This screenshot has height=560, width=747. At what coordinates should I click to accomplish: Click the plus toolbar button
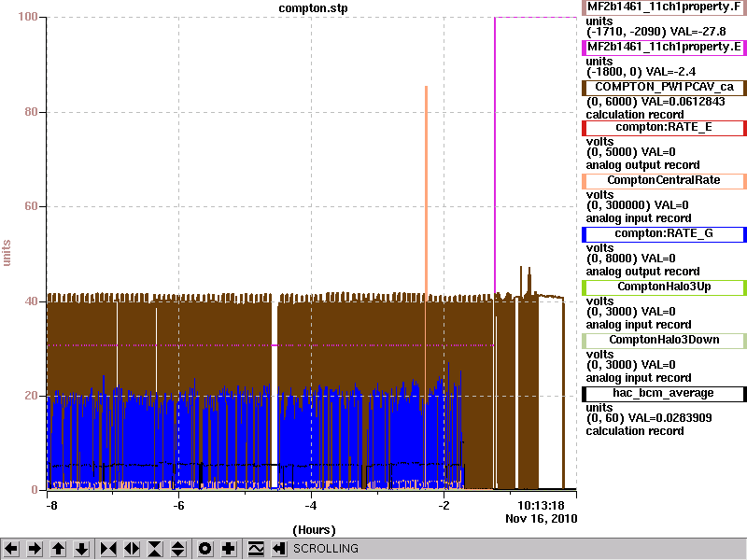pos(228,549)
